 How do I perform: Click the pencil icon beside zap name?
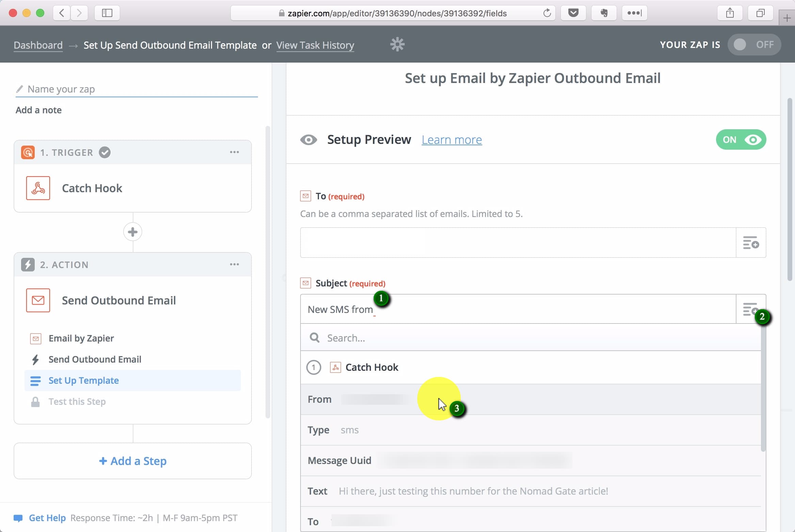point(20,89)
